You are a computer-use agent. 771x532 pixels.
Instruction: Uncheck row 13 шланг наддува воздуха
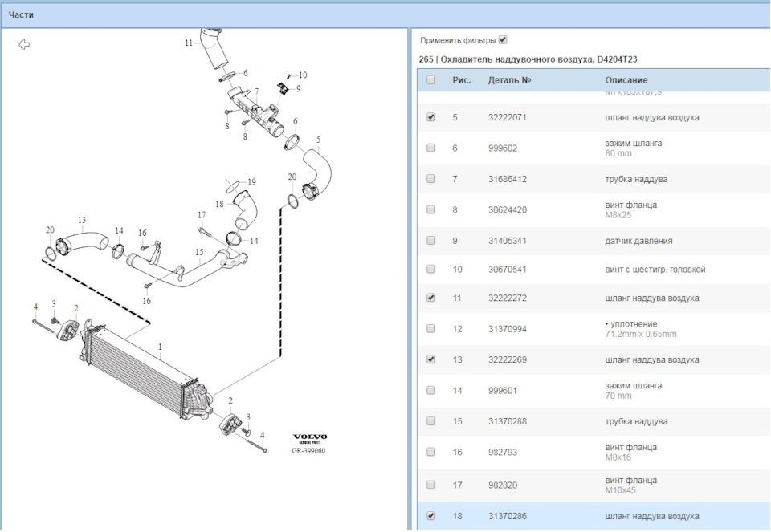(430, 359)
